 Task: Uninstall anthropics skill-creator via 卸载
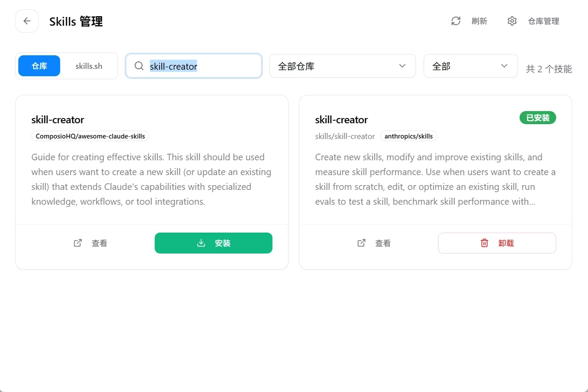tap(497, 243)
